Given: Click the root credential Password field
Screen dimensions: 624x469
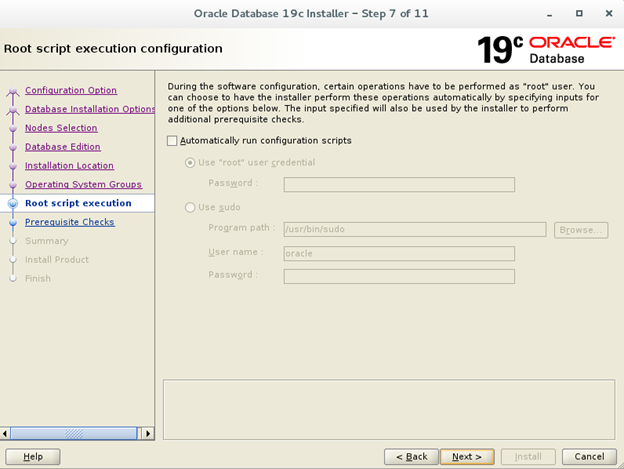Looking at the screenshot, I should point(399,185).
